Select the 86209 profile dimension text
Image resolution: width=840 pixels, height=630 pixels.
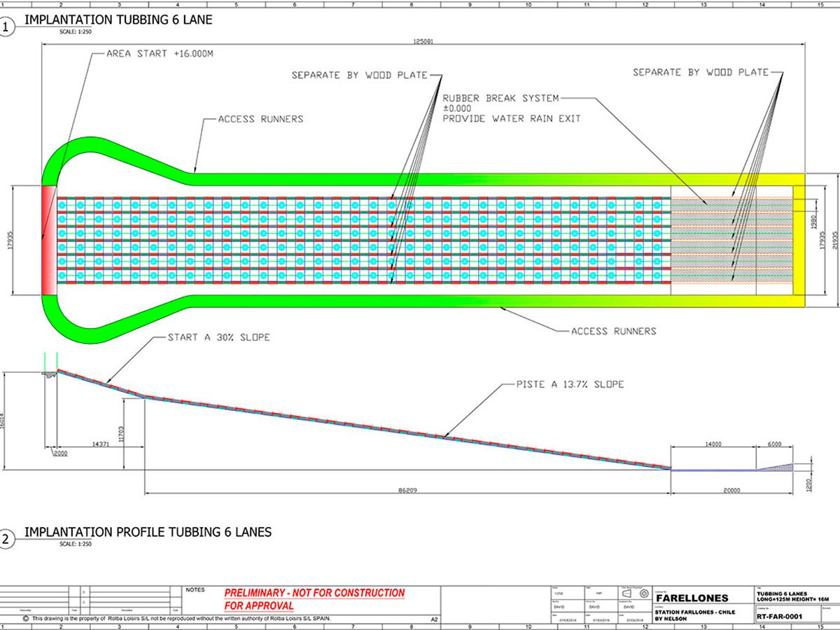(406, 491)
